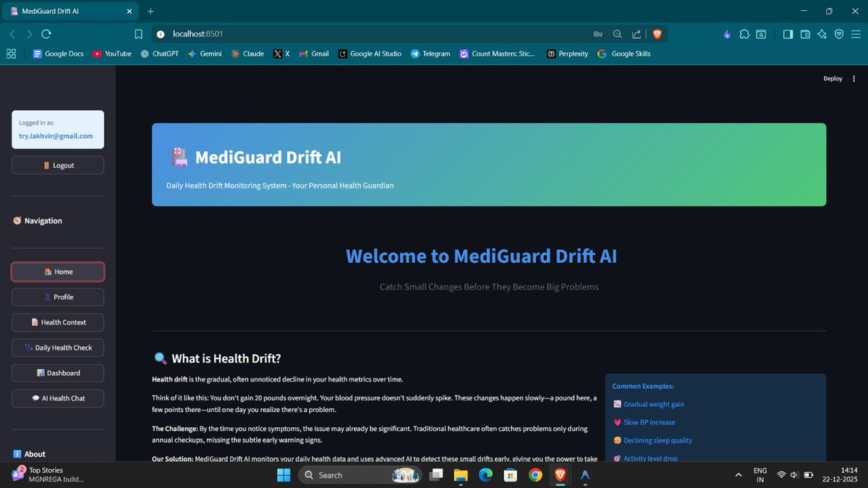Open the Claude bookmark
The width and height of the screenshot is (868, 488).
coord(247,54)
